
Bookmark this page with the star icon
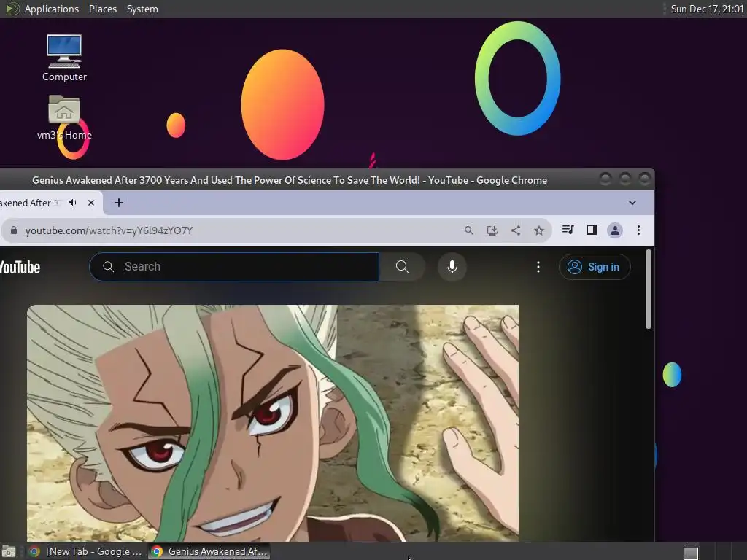coord(539,230)
